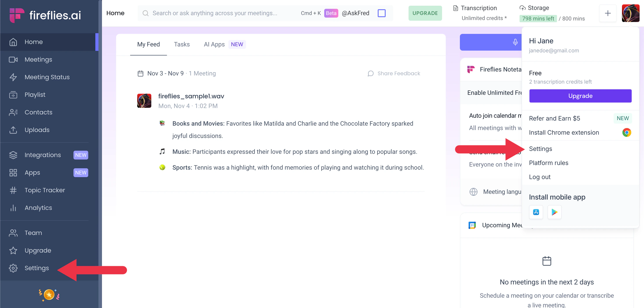Open Topic Tracker in the sidebar
This screenshot has width=644, height=308.
coord(44,190)
